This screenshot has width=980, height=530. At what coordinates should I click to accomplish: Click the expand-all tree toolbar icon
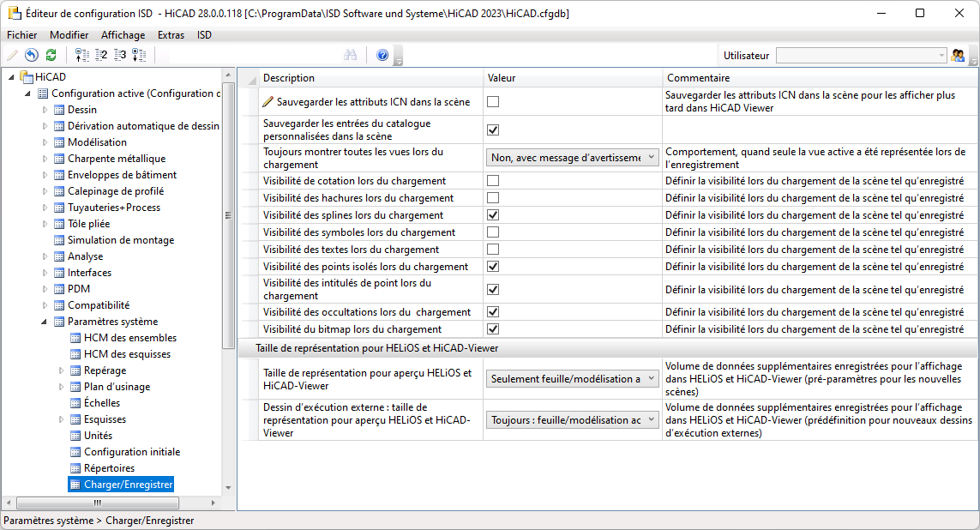(139, 56)
